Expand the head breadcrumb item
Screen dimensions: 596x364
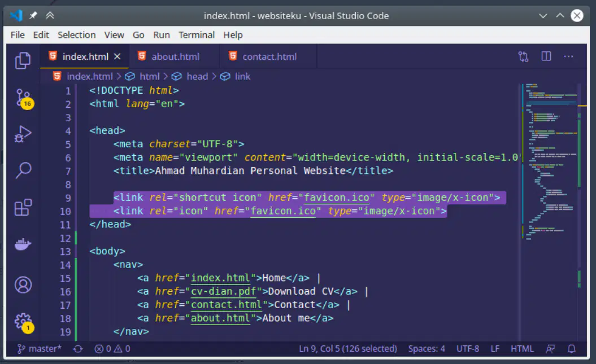tap(197, 76)
